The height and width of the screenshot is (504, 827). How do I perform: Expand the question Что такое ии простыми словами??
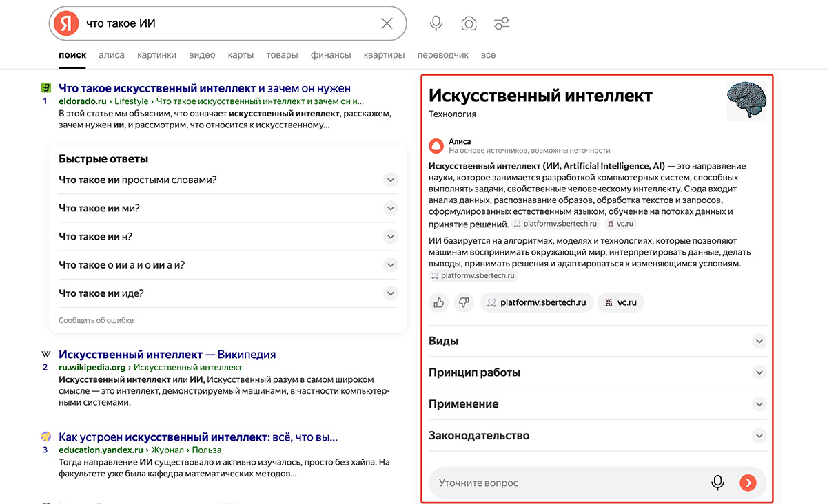(x=390, y=179)
